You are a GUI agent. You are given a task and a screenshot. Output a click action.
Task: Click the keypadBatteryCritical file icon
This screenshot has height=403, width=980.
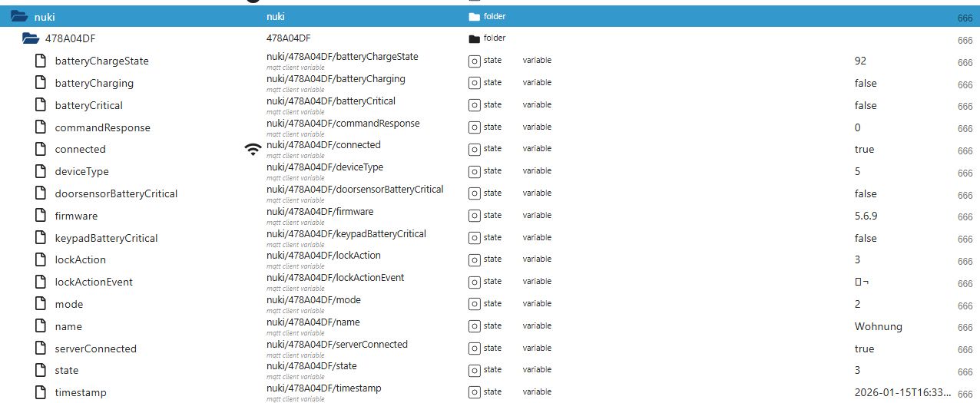(41, 238)
